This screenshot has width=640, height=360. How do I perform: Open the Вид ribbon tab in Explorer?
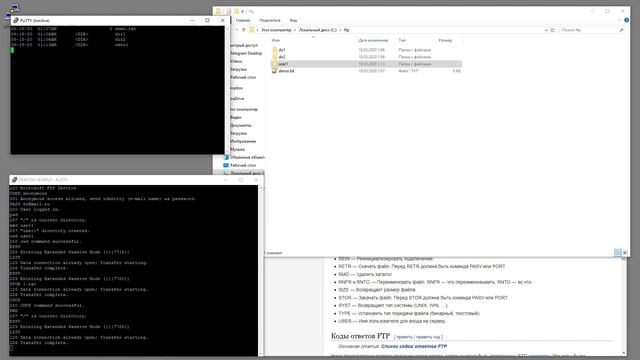coord(293,20)
